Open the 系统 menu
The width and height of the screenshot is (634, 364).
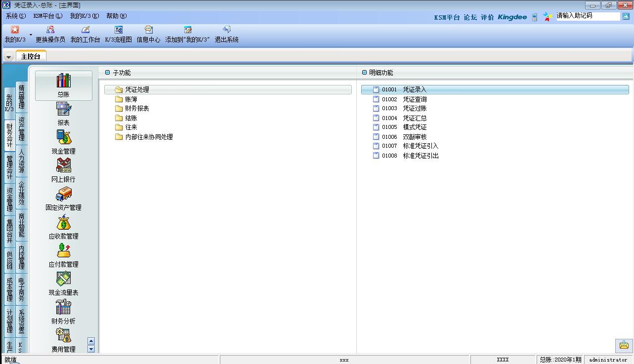pos(15,16)
